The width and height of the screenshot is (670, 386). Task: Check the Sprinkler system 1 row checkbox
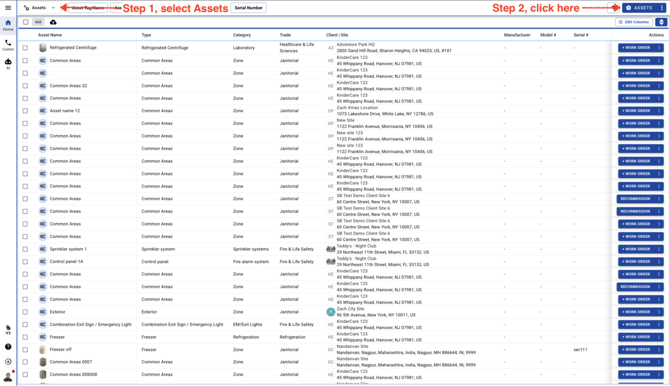point(25,249)
